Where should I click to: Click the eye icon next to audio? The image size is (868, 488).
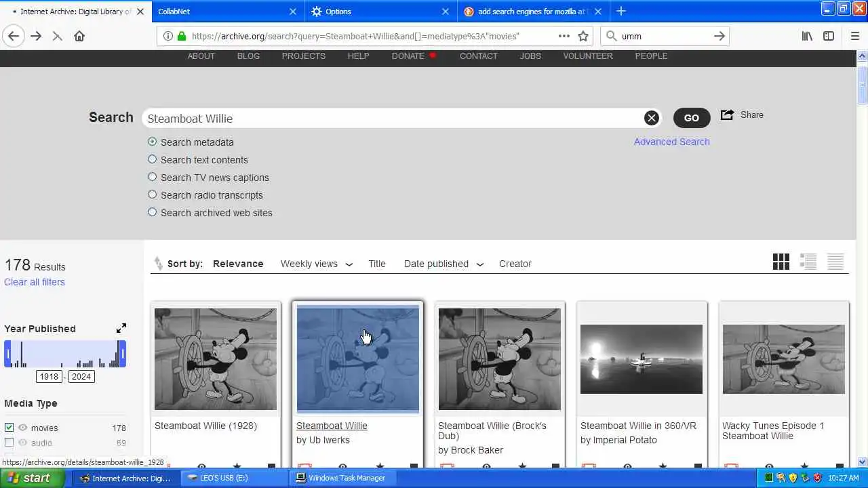(22, 443)
